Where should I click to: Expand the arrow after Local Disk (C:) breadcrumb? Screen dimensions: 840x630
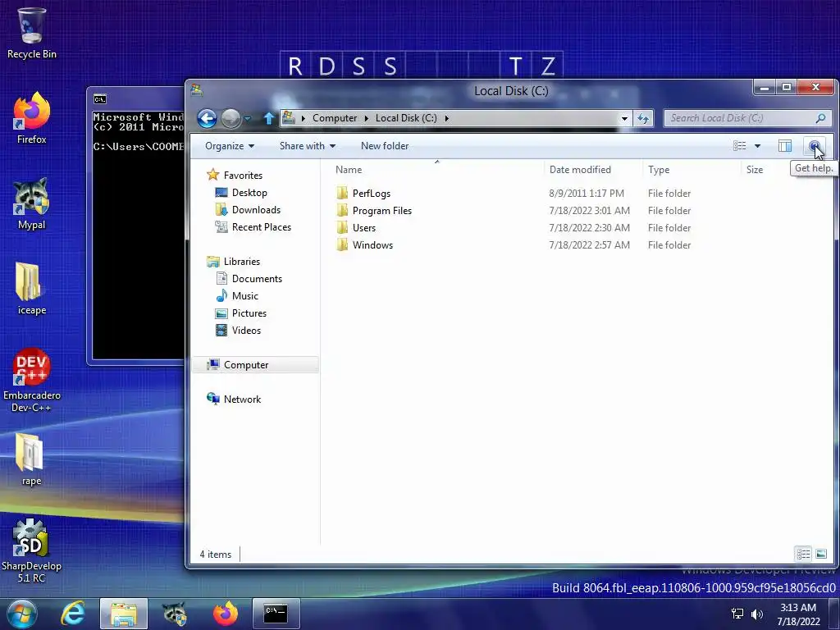click(x=446, y=118)
